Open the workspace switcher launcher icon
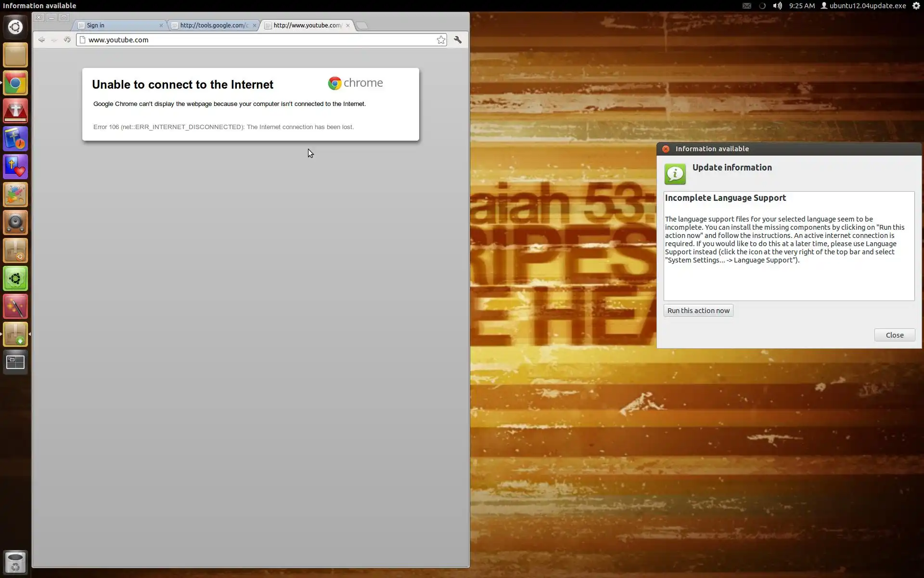Screen dimensions: 924x578 [x=15, y=362]
